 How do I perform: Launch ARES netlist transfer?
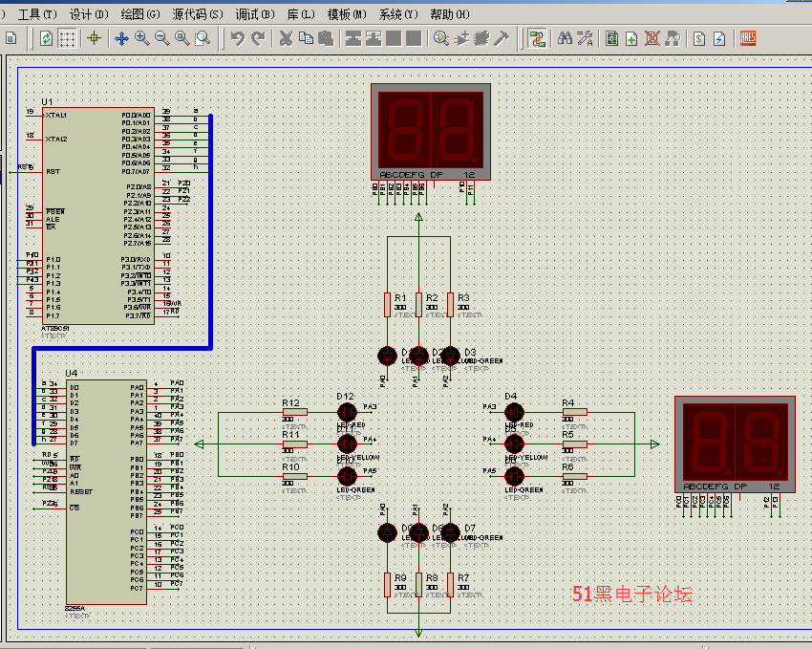(x=747, y=38)
